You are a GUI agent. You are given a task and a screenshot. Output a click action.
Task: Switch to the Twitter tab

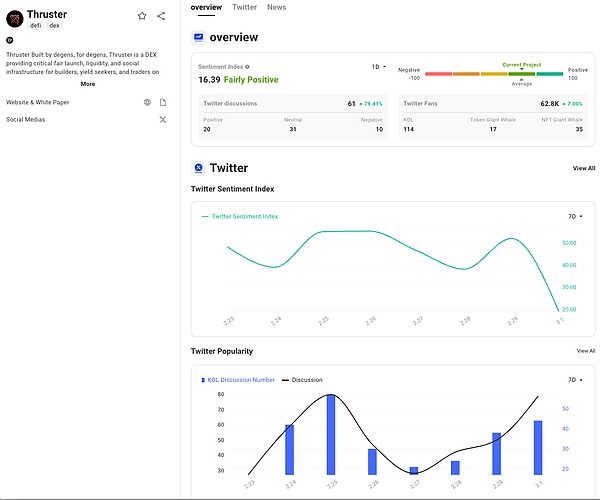(244, 7)
